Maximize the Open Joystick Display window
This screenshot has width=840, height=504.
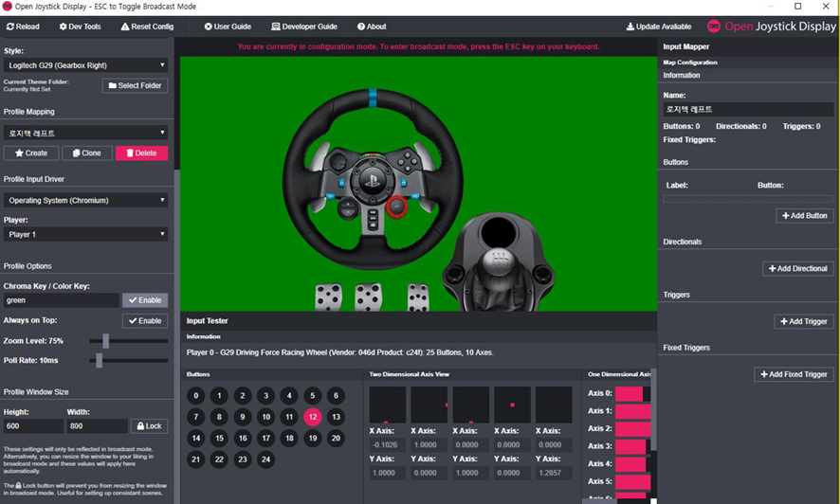[797, 7]
